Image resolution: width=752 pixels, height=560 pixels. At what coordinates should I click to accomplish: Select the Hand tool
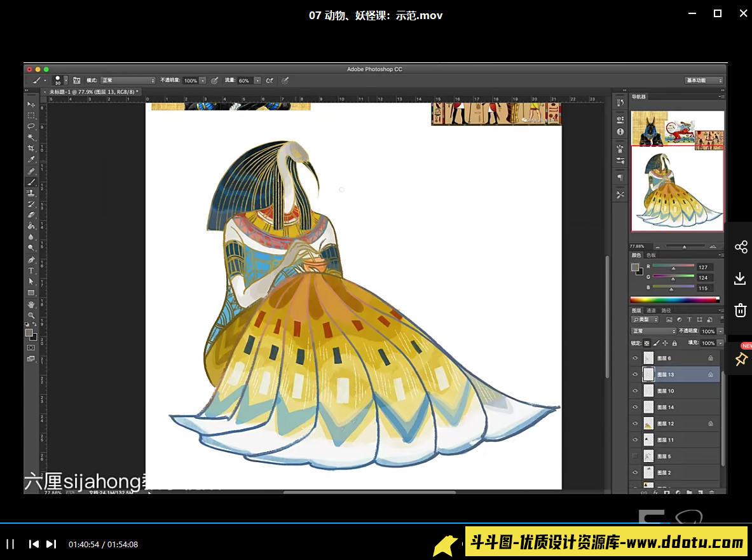31,304
